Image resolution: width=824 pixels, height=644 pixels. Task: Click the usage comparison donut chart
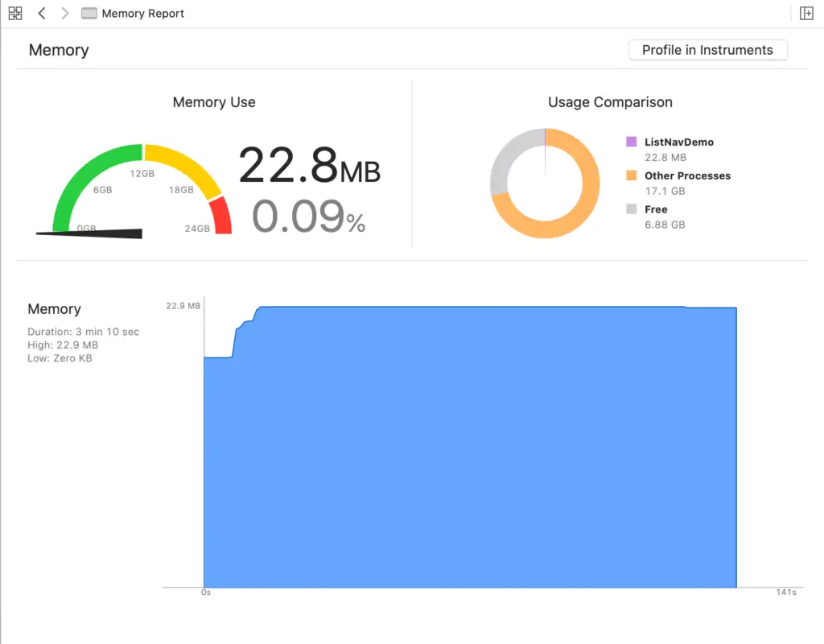pyautogui.click(x=545, y=184)
